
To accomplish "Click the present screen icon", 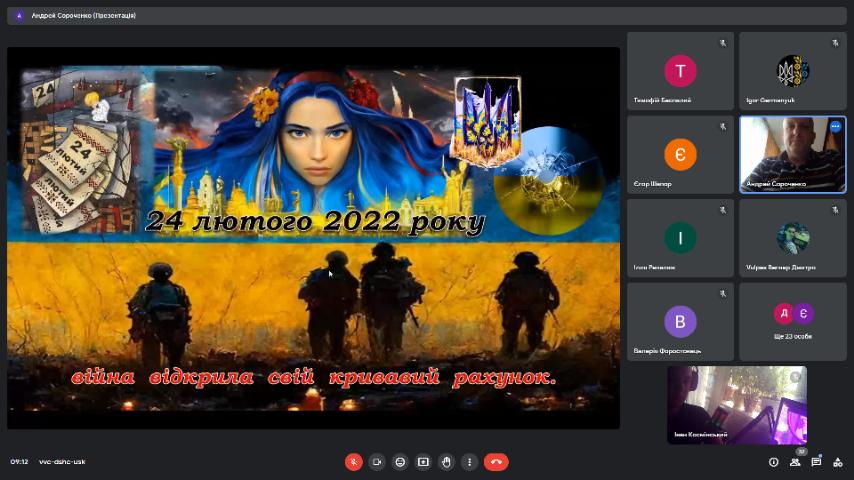I will tap(423, 462).
